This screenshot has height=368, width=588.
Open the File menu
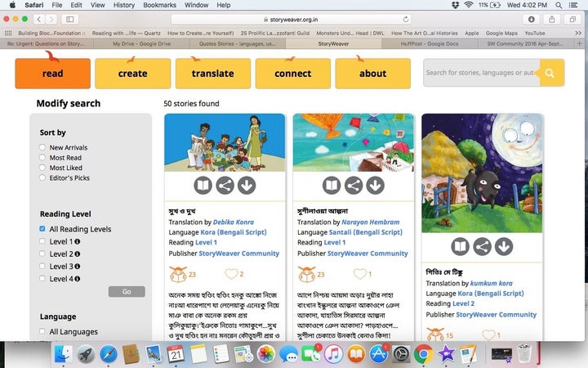[57, 5]
